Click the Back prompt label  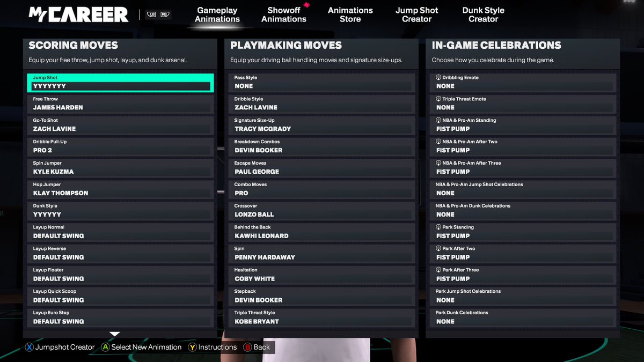point(262,347)
